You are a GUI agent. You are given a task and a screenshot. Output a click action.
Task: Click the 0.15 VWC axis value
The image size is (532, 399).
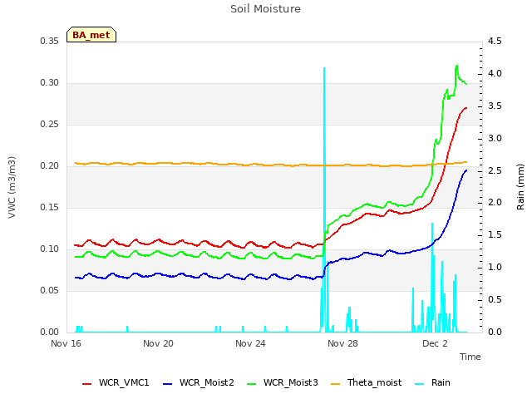click(50, 207)
